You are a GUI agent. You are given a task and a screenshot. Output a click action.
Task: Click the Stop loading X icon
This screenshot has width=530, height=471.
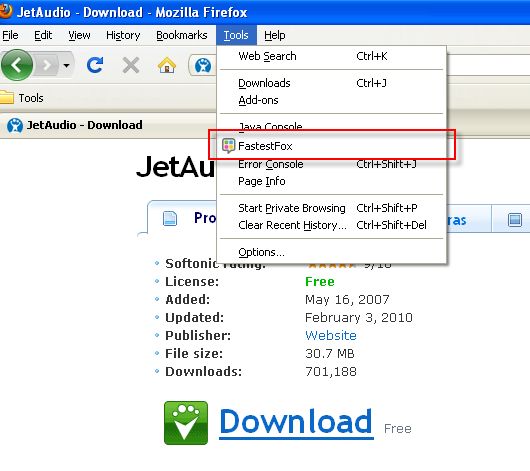131,65
